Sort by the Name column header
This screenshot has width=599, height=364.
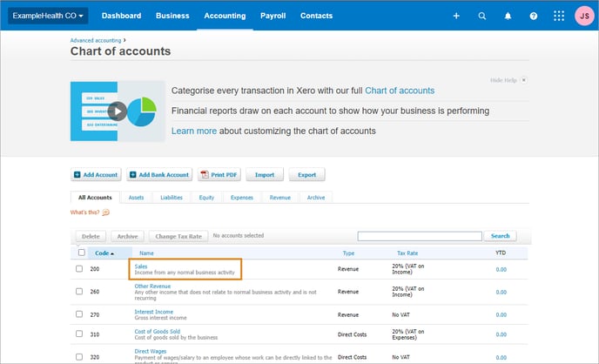click(146, 253)
